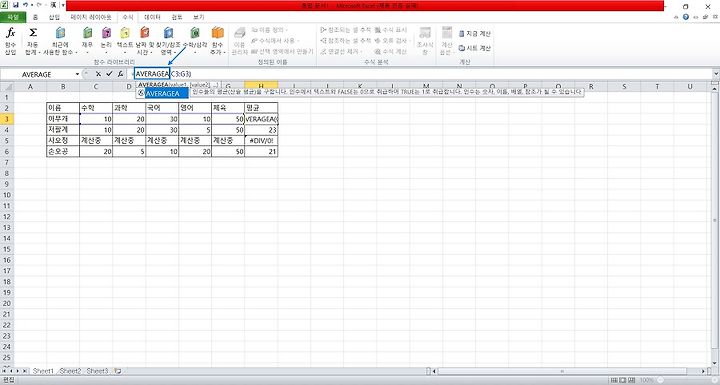Image resolution: width=720 pixels, height=385 pixels.
Task: Click cell H4 showing value 23
Action: coord(261,130)
